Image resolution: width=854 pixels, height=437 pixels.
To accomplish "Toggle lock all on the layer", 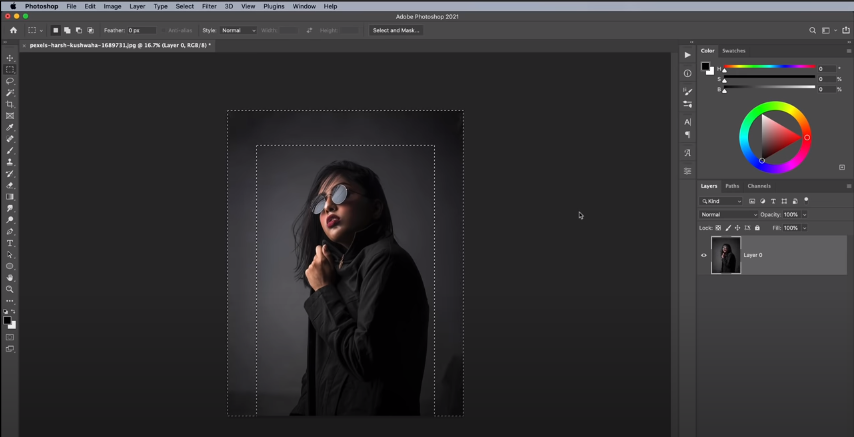I will pyautogui.click(x=757, y=228).
